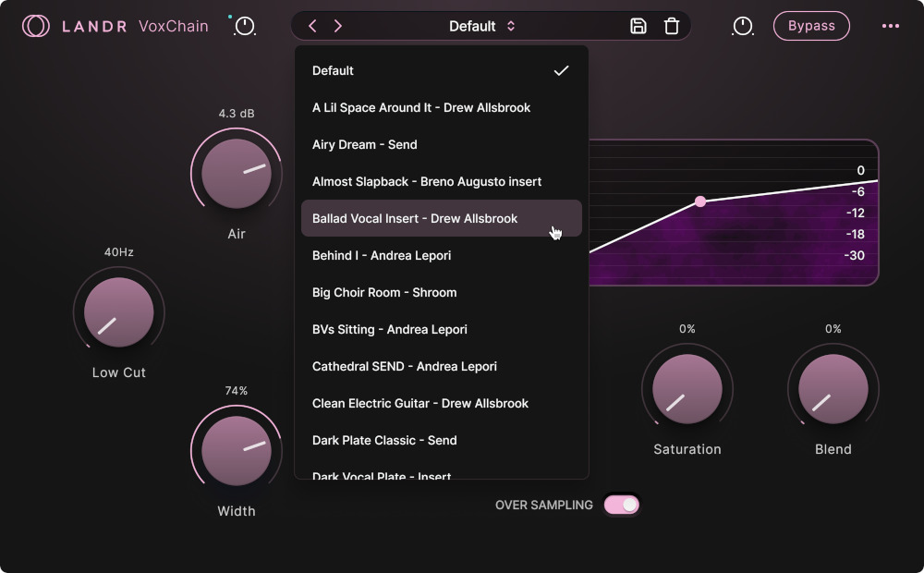Select the Airy Dream - Send preset
Viewport: 924px width, 573px height.
pos(364,144)
